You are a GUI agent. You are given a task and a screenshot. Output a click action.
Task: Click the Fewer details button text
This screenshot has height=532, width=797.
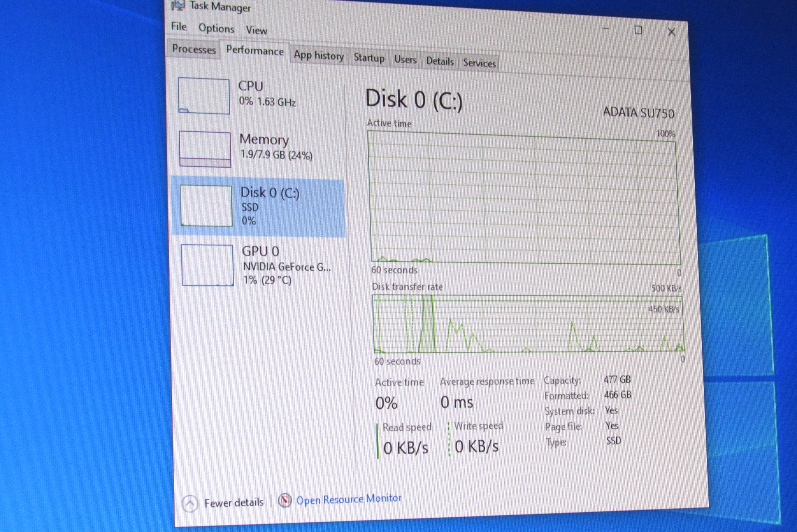tap(234, 503)
